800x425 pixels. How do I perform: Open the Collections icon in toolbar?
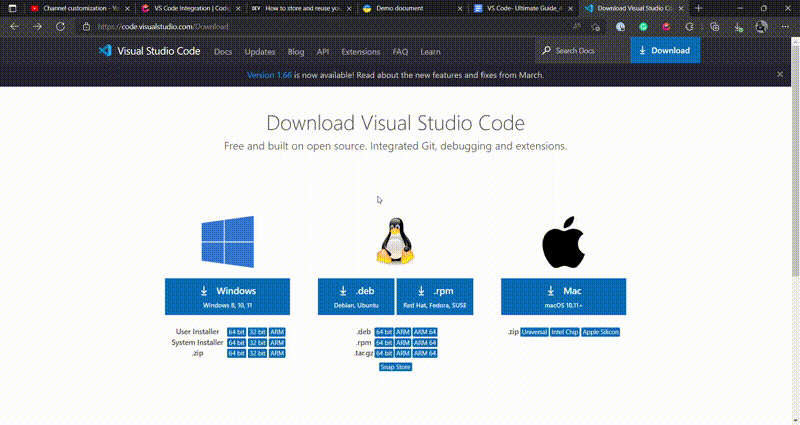coord(714,27)
